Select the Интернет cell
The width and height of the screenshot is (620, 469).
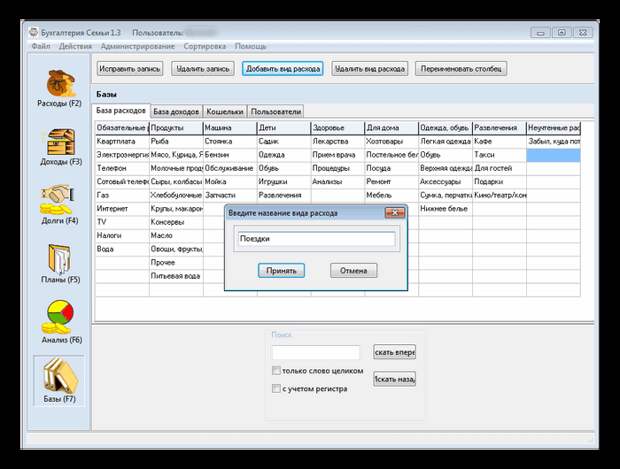[122, 208]
